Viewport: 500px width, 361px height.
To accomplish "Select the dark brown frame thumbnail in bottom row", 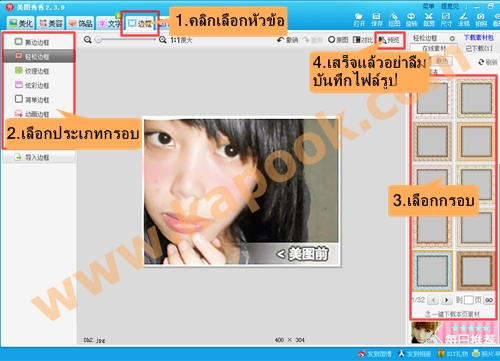I will coord(476,271).
